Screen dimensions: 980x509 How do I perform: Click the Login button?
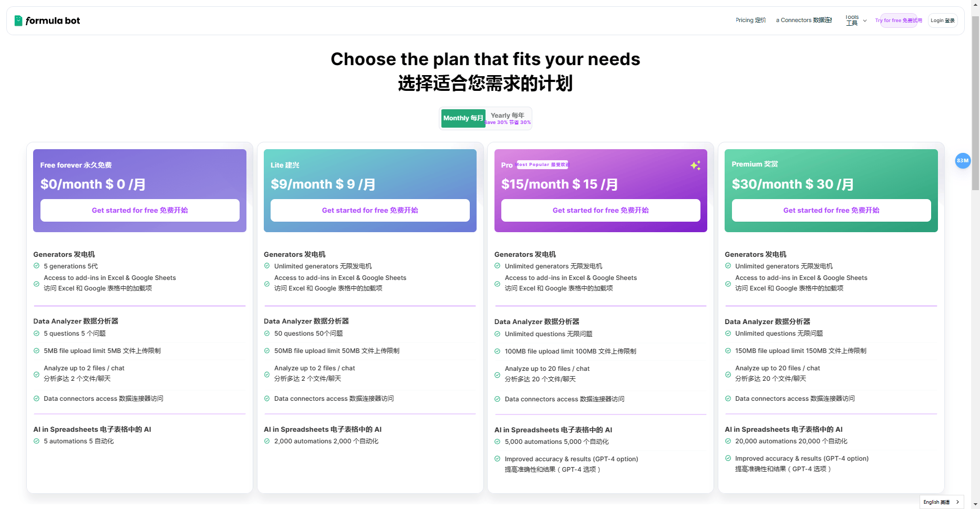click(x=942, y=20)
